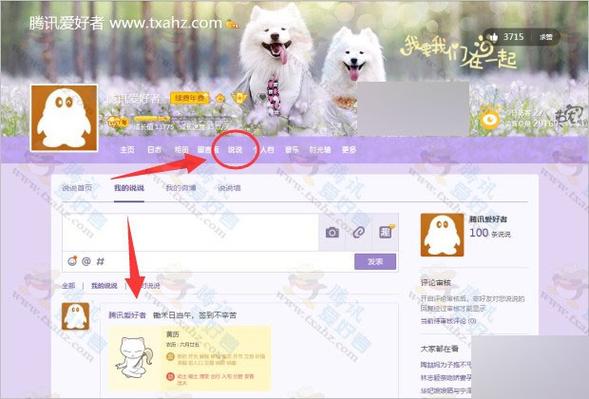
Task: Click the 评论审核 heading
Action: pyautogui.click(x=436, y=283)
